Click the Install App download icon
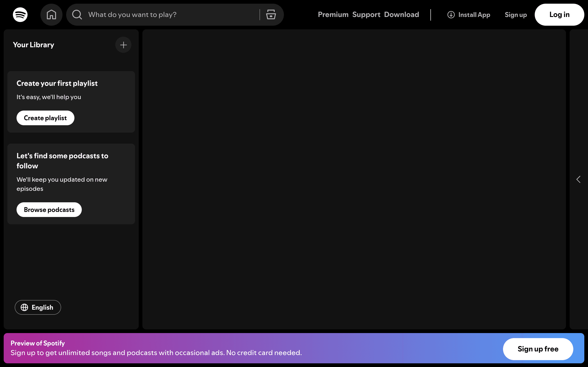The width and height of the screenshot is (588, 367). tap(451, 15)
